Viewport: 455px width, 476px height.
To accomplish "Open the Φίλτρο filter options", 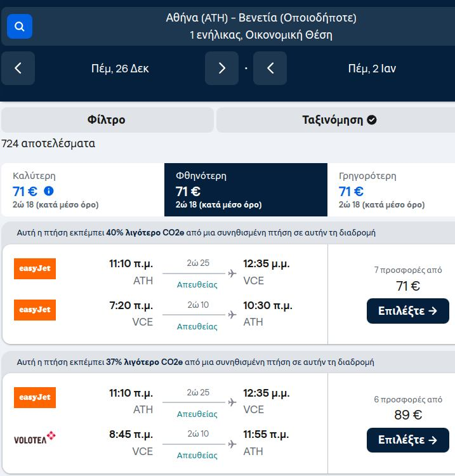I will [107, 119].
